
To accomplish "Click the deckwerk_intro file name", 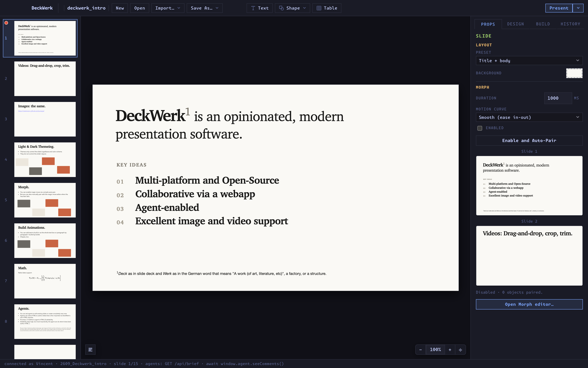I will click(x=86, y=8).
